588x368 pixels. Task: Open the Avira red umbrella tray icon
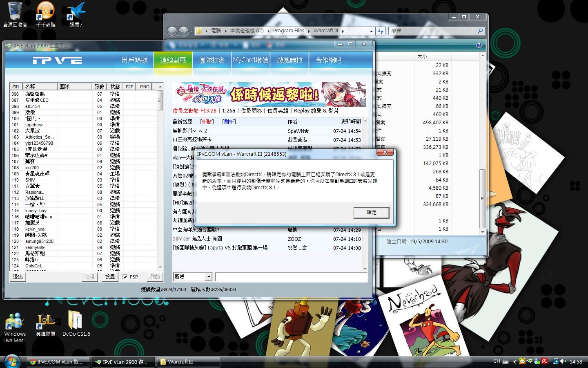click(544, 361)
